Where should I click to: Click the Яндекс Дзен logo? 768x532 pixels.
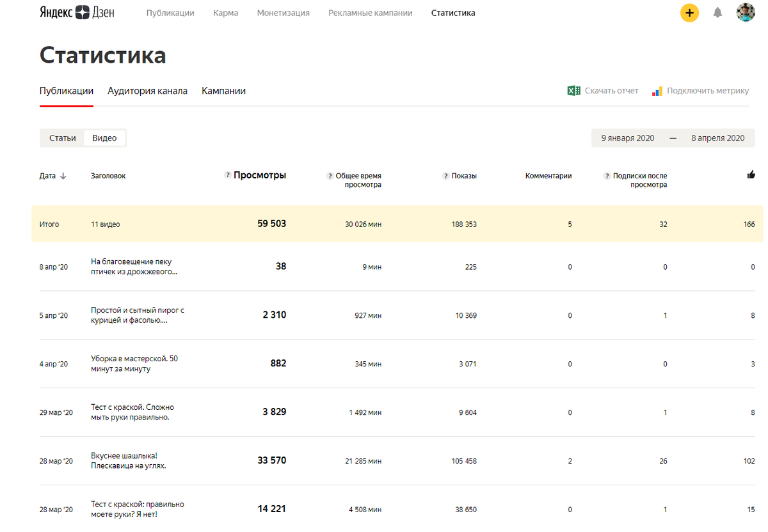click(77, 12)
